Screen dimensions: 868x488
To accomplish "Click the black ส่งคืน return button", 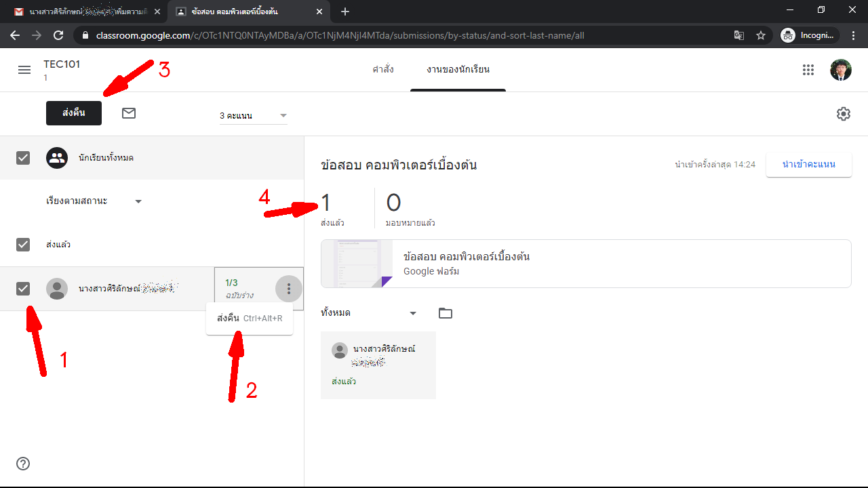I will coord(74,113).
